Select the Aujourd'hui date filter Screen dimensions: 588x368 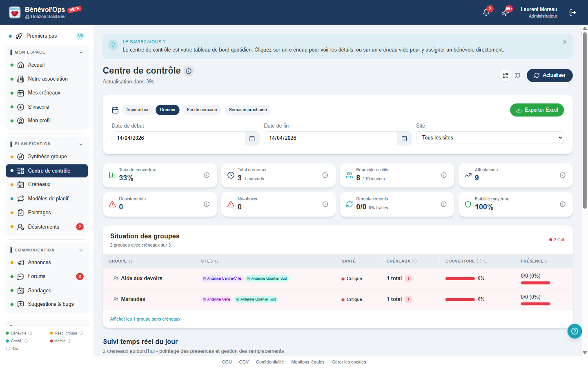click(137, 110)
